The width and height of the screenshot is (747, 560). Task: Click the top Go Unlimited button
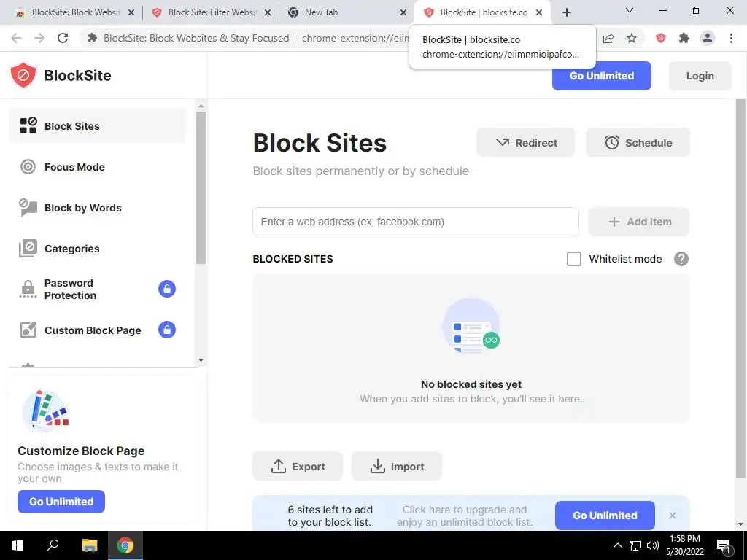click(602, 76)
